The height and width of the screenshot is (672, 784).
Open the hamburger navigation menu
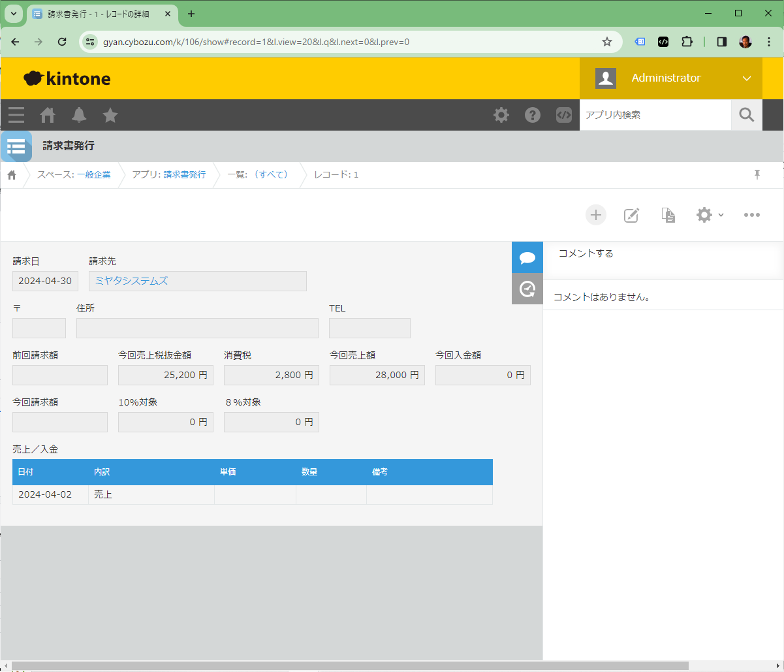(x=16, y=115)
